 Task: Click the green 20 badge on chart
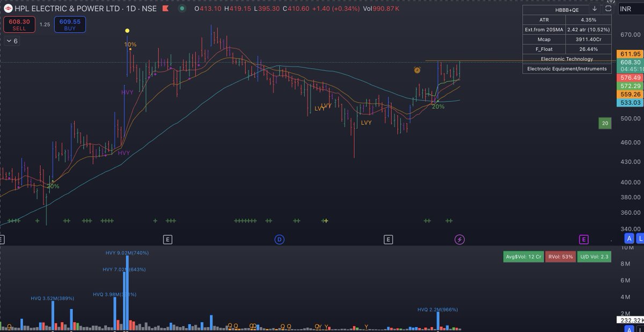click(605, 124)
